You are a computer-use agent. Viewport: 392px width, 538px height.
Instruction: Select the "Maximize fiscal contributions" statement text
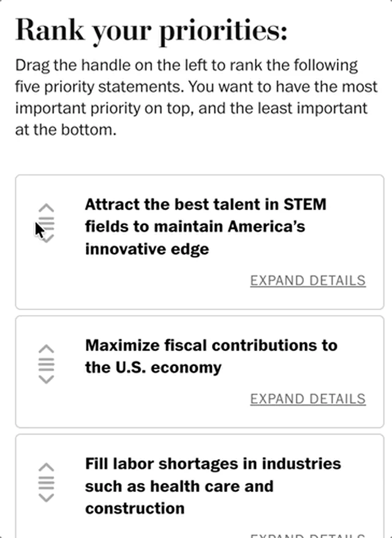coord(211,356)
